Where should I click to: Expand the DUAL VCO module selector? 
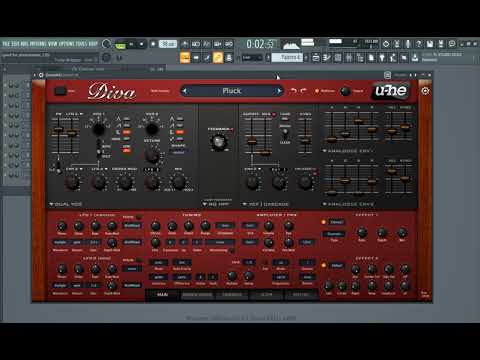pyautogui.click(x=65, y=204)
